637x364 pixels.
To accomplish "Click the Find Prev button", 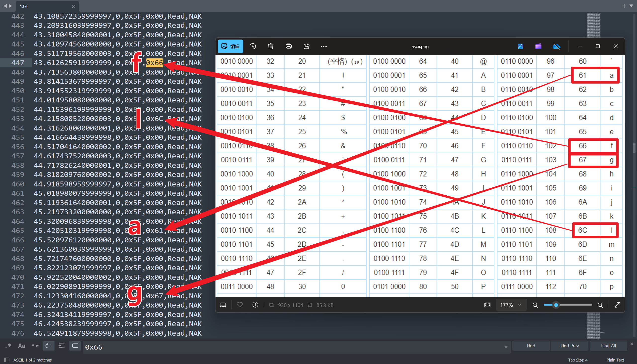I will click(x=570, y=346).
